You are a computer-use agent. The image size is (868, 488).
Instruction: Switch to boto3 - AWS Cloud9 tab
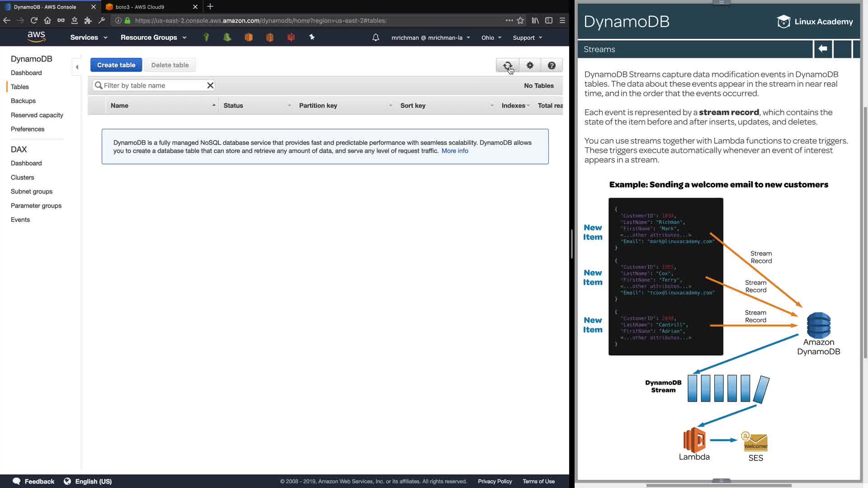[x=140, y=7]
